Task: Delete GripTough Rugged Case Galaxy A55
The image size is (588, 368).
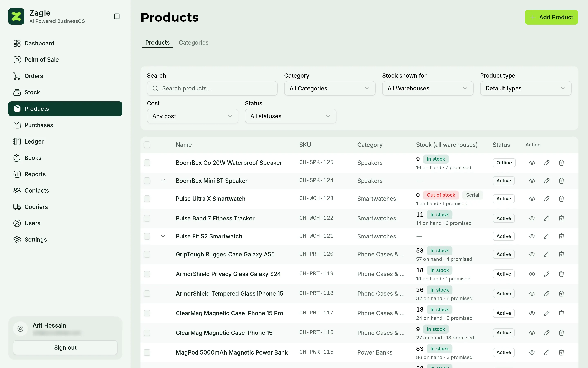Action: click(561, 254)
